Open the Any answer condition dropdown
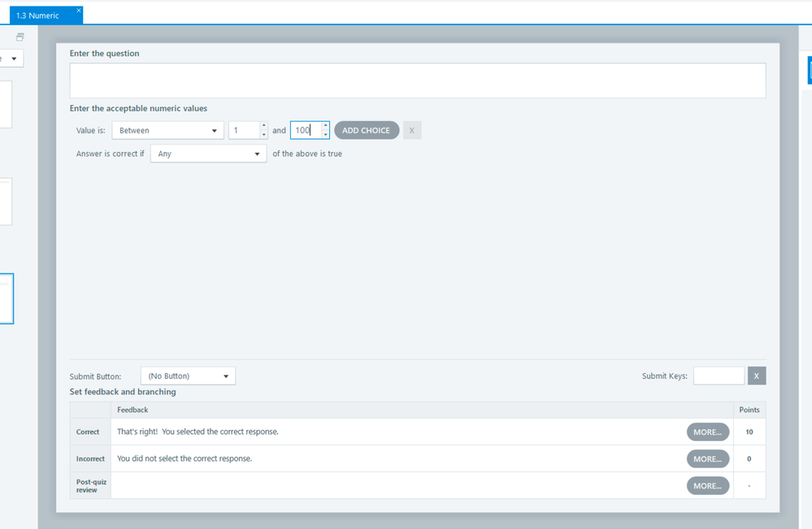Viewport: 812px width, 529px height. coord(209,154)
